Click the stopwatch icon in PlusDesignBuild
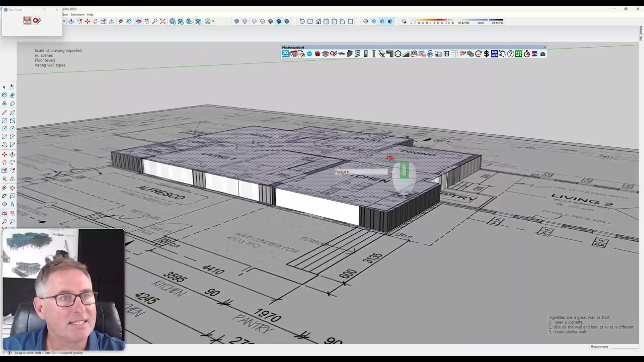This screenshot has height=362, width=644. pyautogui.click(x=527, y=54)
